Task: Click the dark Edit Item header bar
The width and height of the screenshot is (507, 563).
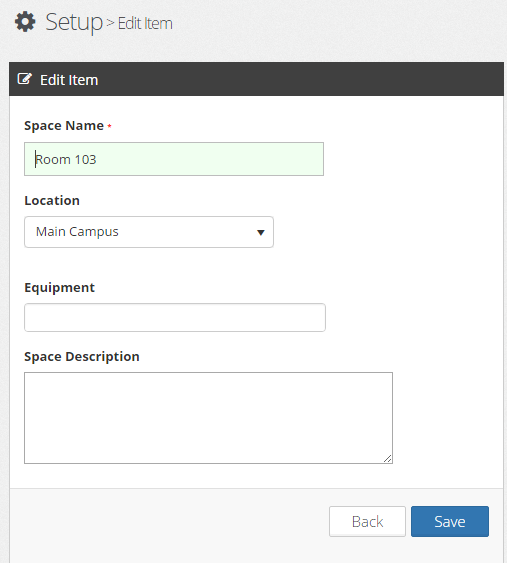Action: (256, 79)
